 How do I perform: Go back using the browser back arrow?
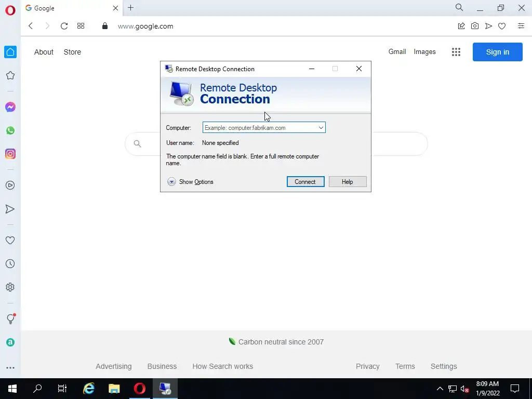pyautogui.click(x=31, y=26)
